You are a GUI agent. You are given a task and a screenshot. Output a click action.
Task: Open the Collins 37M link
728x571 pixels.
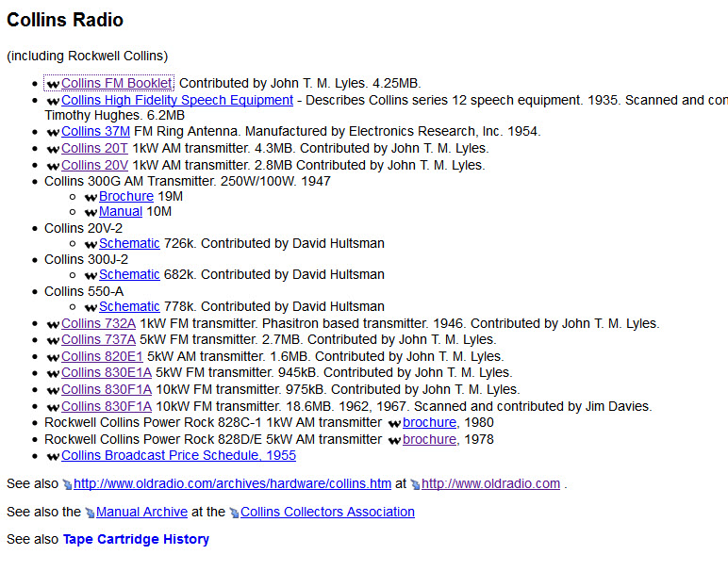pos(95,131)
